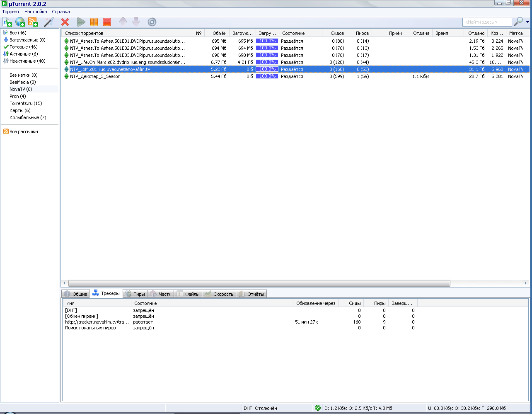Viewport: 532px width, 414px height.
Task: Select the Карты (6) label
Action: click(x=20, y=110)
